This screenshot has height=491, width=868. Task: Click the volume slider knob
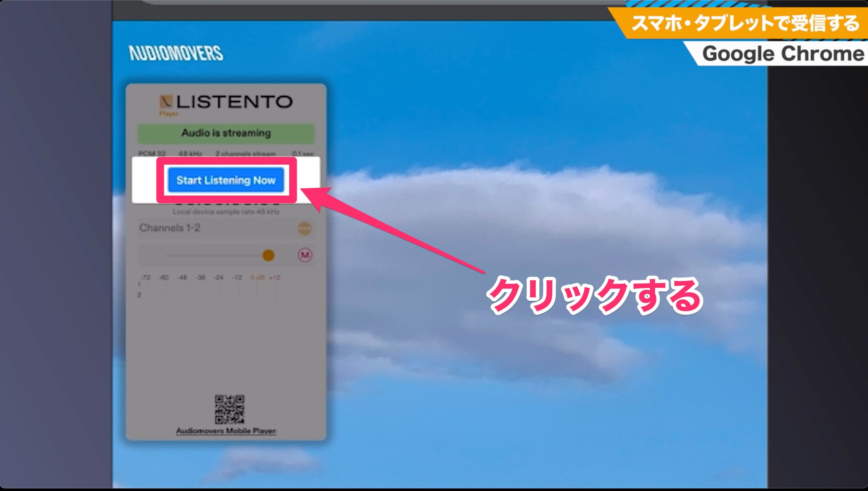click(268, 255)
